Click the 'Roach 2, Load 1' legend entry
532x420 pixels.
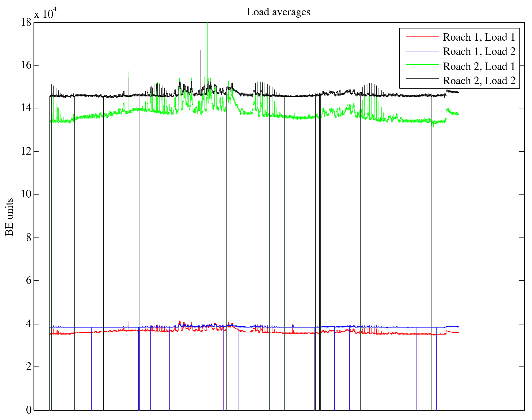tap(479, 66)
